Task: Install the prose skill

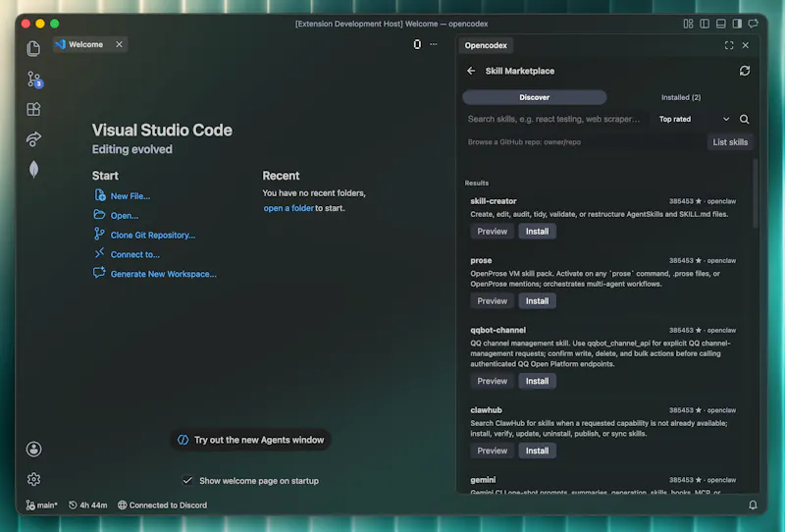Action: [x=537, y=301]
